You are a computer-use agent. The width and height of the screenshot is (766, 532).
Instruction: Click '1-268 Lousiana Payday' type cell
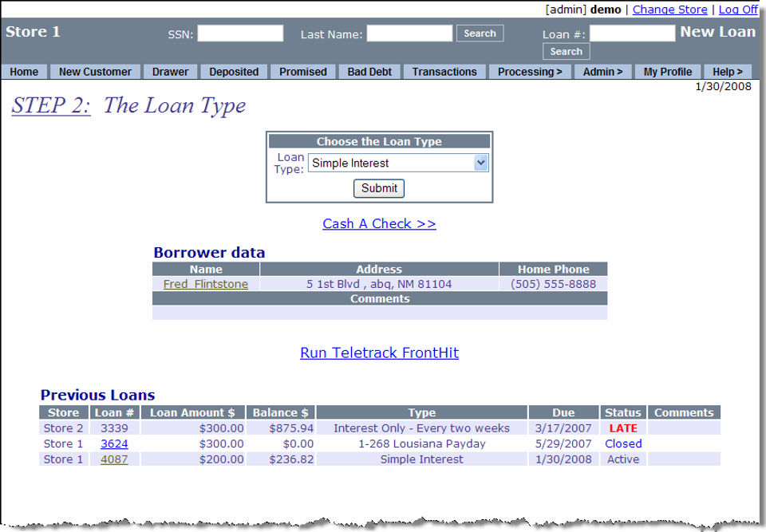point(422,443)
